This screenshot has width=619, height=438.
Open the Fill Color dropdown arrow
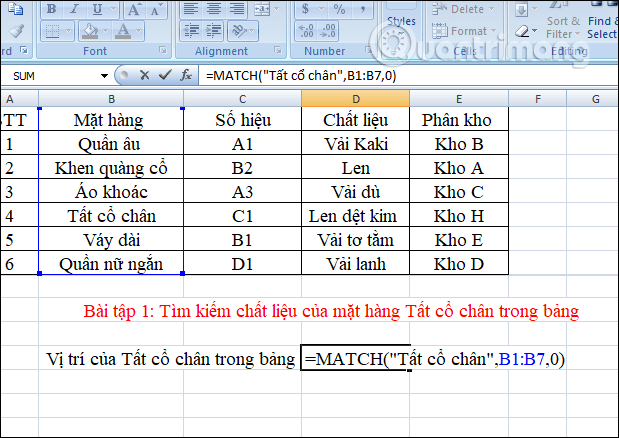tap(105, 31)
